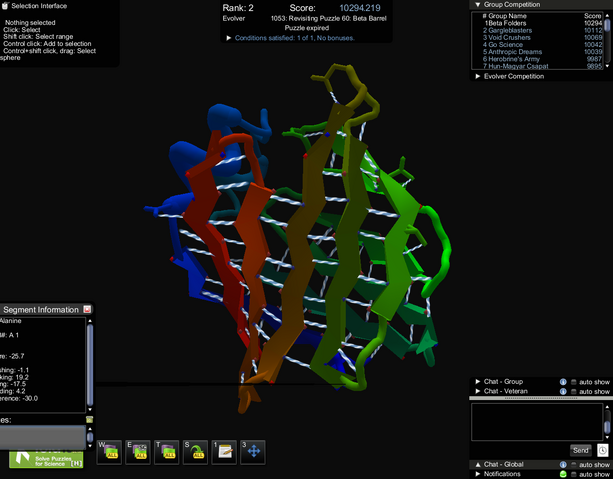Image resolution: width=613 pixels, height=479 pixels.
Task: Click the Shake All tool marked S
Action: pyautogui.click(x=195, y=452)
